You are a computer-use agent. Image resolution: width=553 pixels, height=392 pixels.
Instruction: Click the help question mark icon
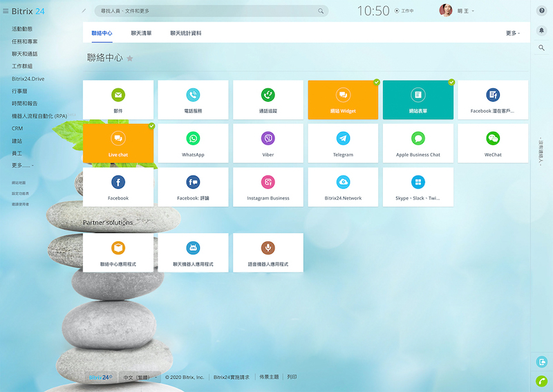(x=541, y=11)
